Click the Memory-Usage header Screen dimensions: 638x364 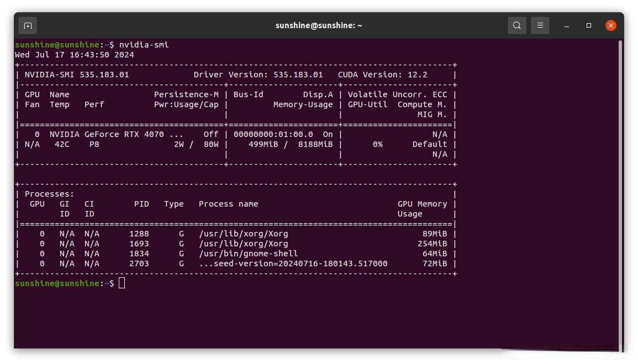pos(303,104)
